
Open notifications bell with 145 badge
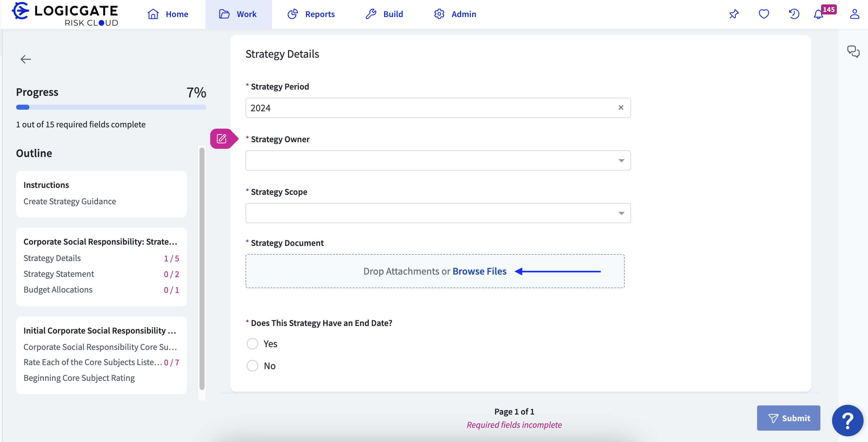[819, 14]
